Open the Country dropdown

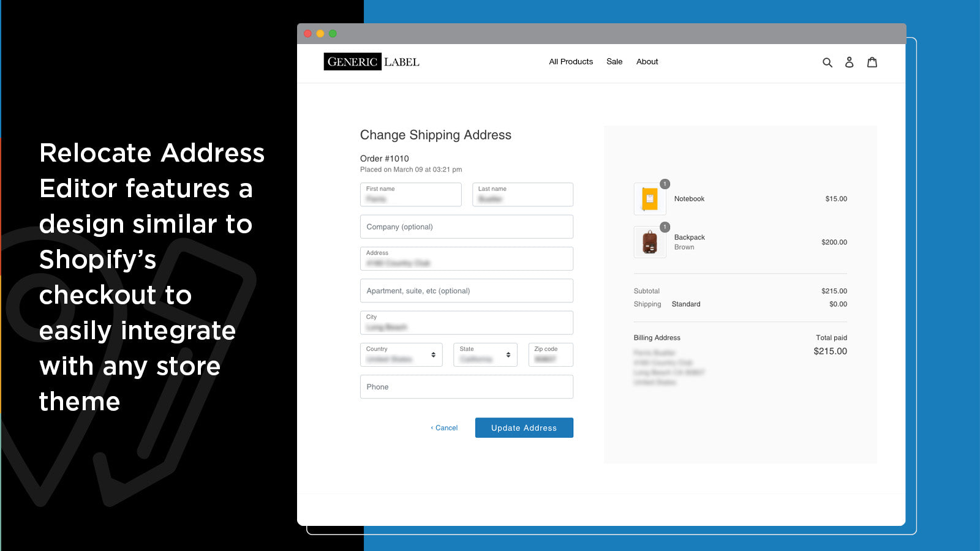401,354
